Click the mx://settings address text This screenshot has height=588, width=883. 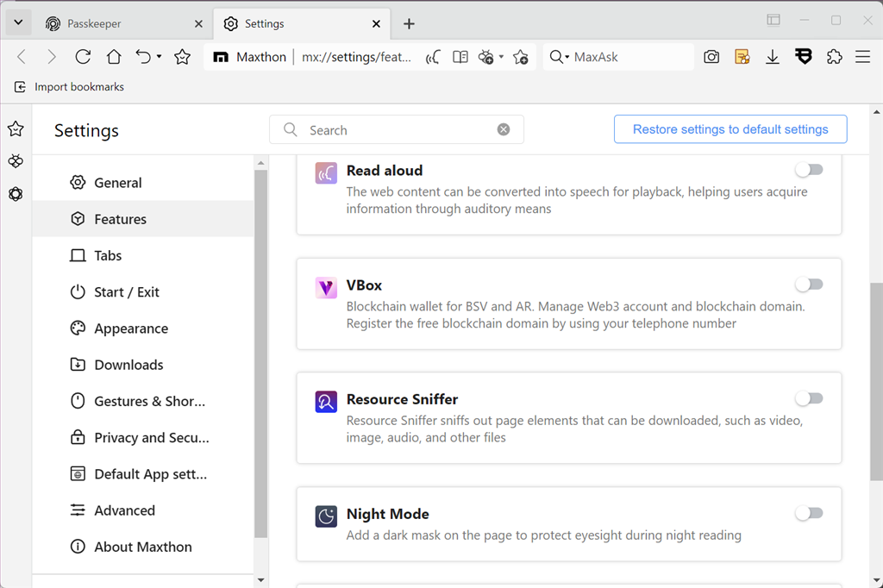tap(356, 57)
